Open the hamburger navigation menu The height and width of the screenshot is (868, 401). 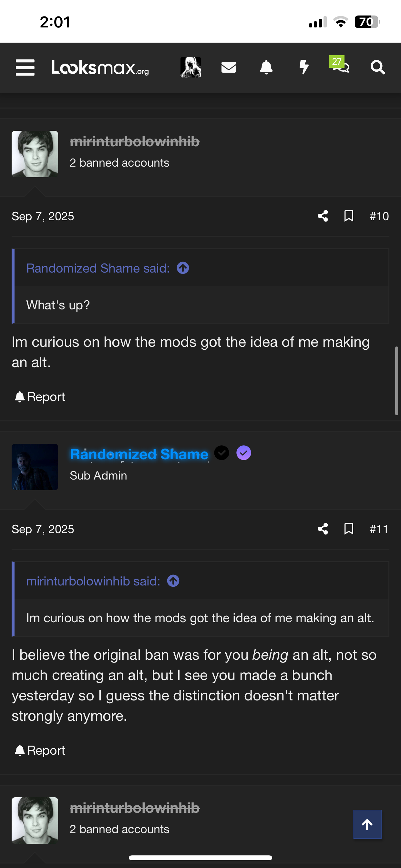pyautogui.click(x=25, y=67)
